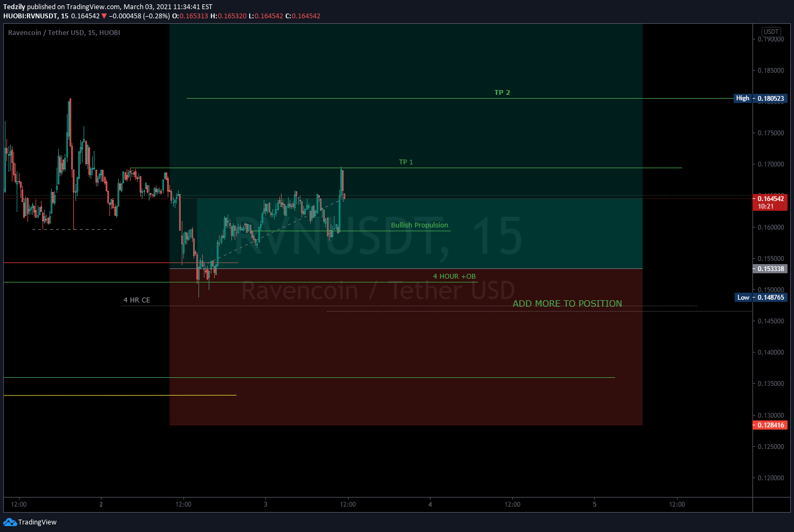
Task: Click the High 0.180523 price tag
Action: tap(761, 98)
